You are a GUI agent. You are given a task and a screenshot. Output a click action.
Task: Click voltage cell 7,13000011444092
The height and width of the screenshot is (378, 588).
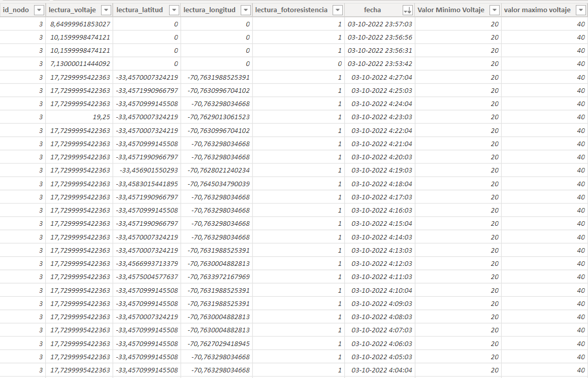point(79,64)
